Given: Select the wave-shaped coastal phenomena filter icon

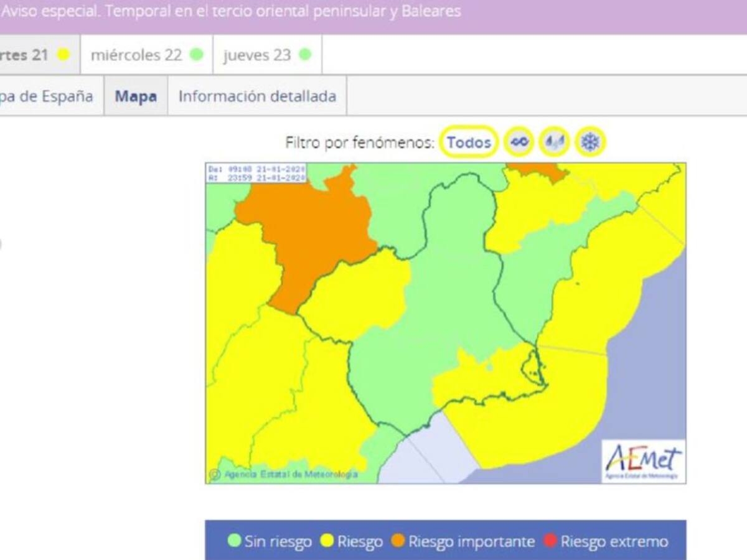Looking at the screenshot, I should point(519,142).
